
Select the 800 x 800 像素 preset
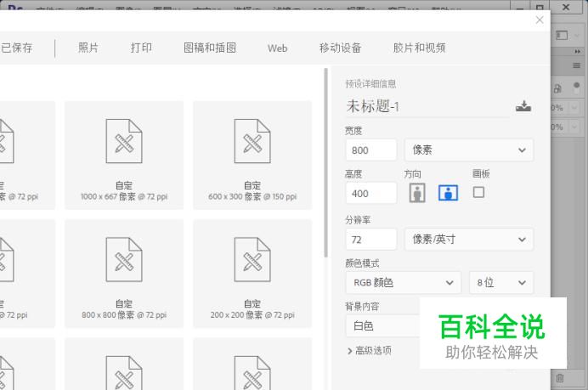pyautogui.click(x=124, y=274)
